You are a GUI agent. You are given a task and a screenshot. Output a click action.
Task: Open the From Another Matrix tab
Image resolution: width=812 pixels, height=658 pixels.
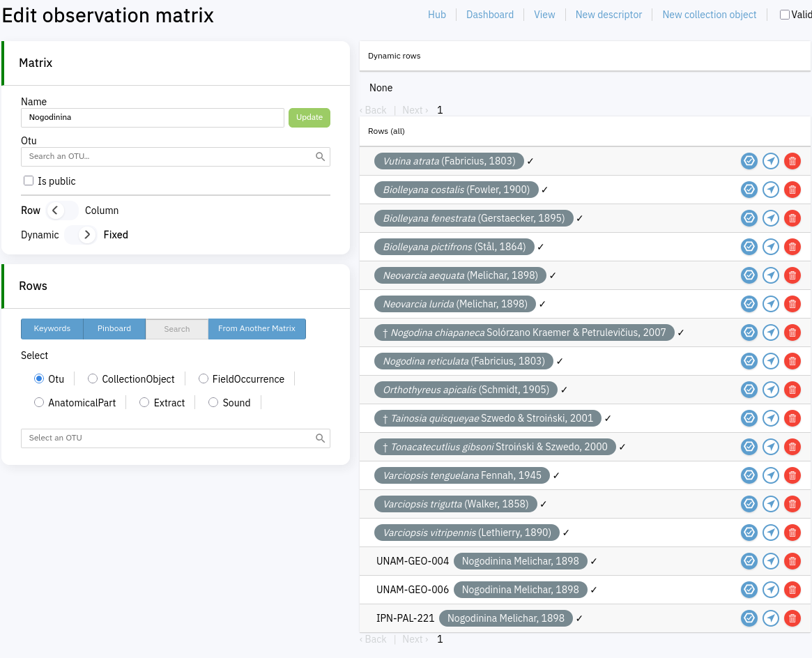[256, 329]
